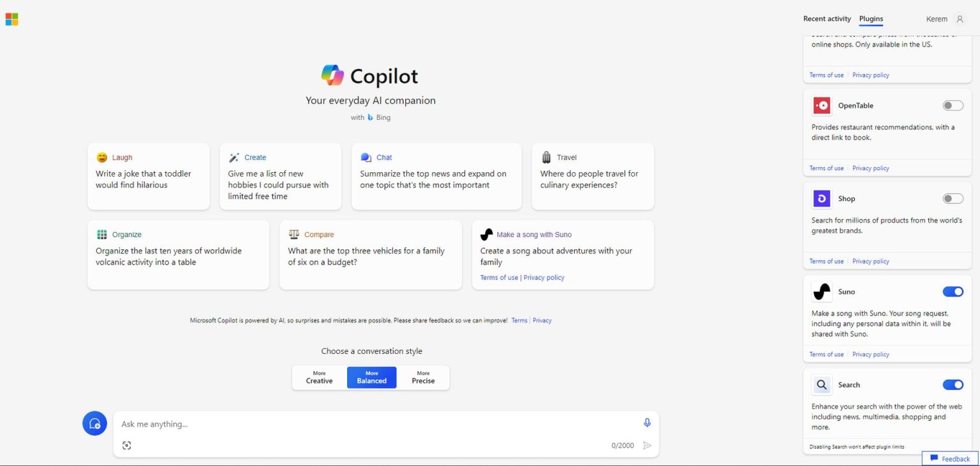Enable the OpenTable plugin toggle
This screenshot has width=980, height=466.
coord(953,105)
